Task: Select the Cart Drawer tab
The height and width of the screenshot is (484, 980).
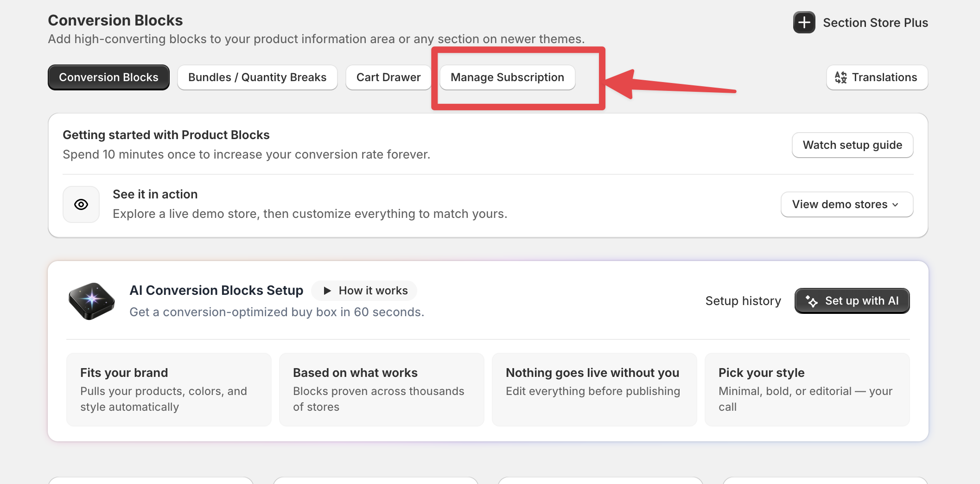Action: pos(388,77)
